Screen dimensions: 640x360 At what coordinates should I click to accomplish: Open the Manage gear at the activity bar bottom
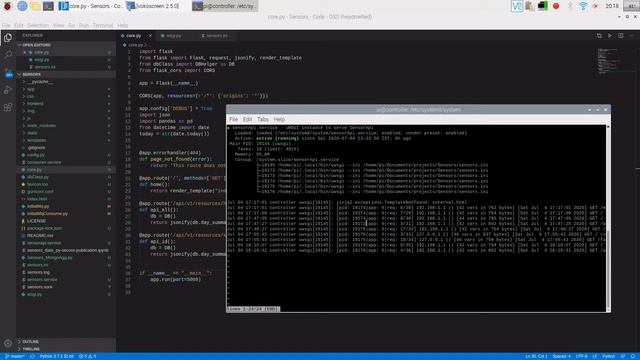[8, 344]
